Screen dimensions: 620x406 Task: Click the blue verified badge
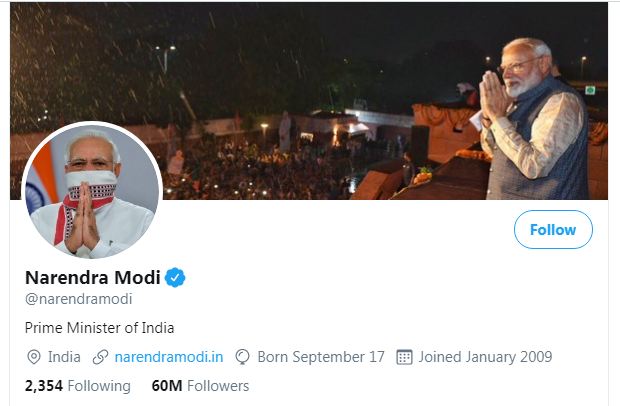[x=176, y=277]
